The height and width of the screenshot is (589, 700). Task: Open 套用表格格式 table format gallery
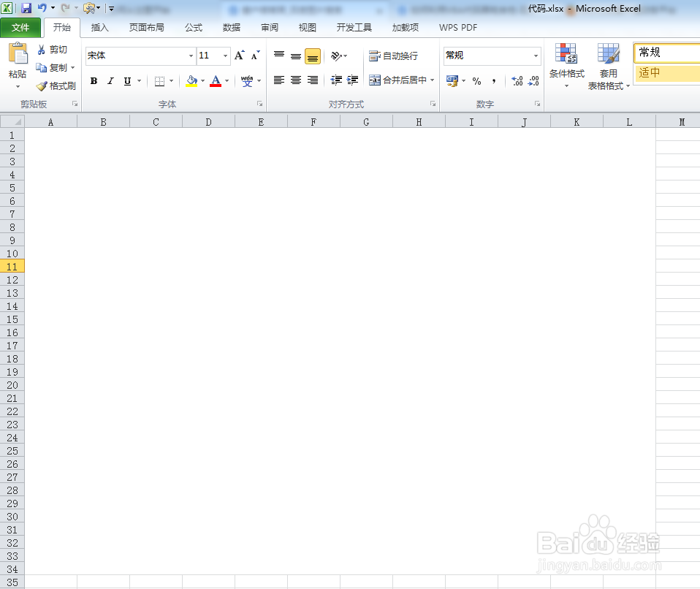(x=609, y=66)
